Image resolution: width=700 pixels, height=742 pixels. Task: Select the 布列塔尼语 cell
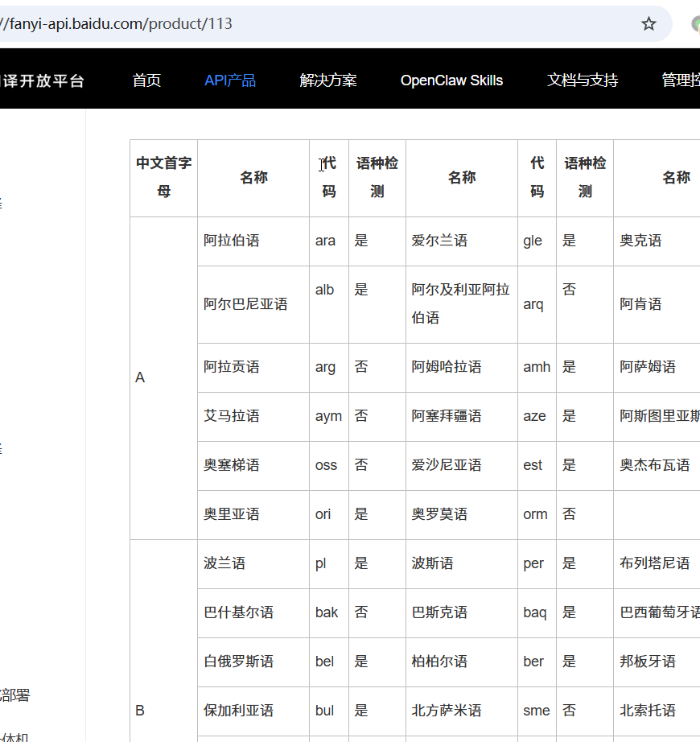click(x=657, y=564)
